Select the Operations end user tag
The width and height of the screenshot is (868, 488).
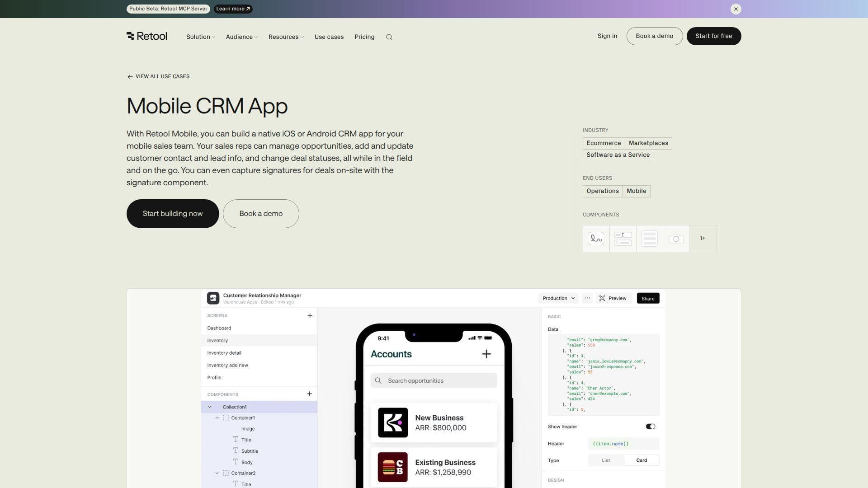(x=603, y=191)
